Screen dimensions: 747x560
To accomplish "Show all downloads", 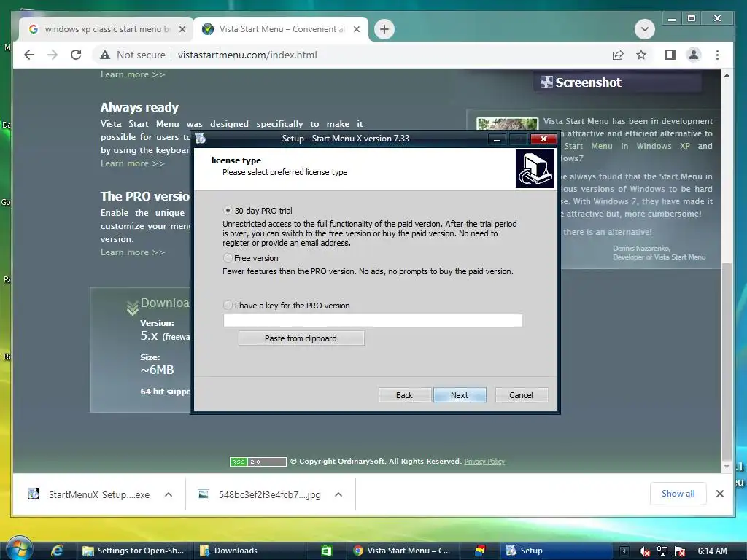I will point(678,494).
